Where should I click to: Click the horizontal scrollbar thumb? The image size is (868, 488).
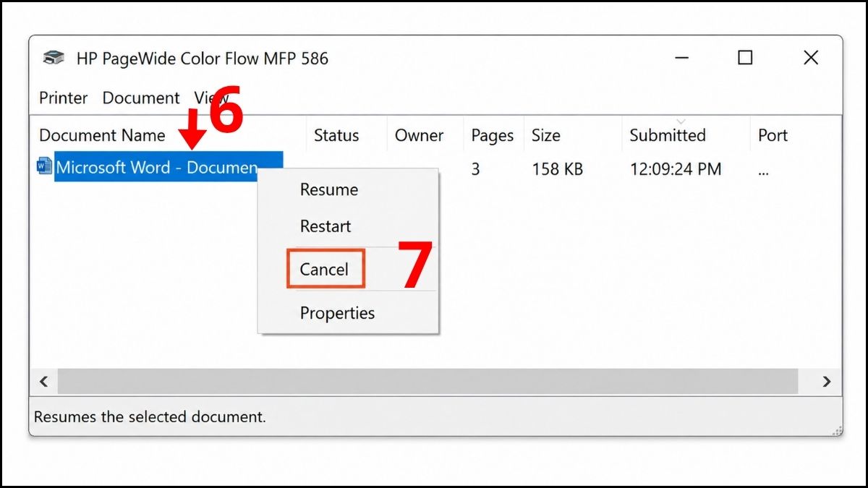[x=427, y=381]
